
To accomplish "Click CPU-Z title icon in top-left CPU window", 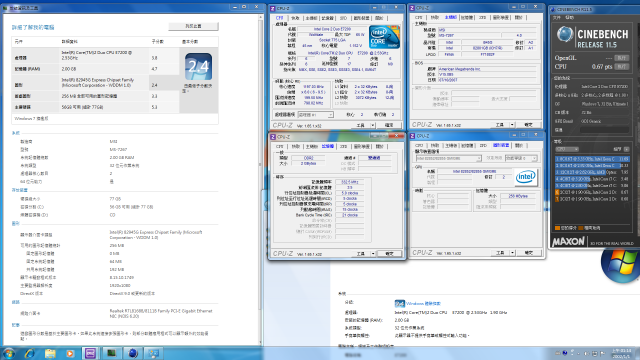I will tap(273, 8).
